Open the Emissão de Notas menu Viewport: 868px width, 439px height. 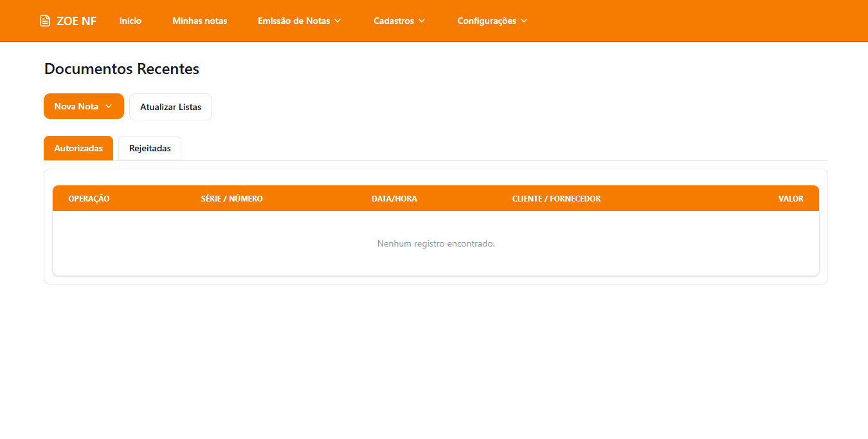click(x=299, y=21)
